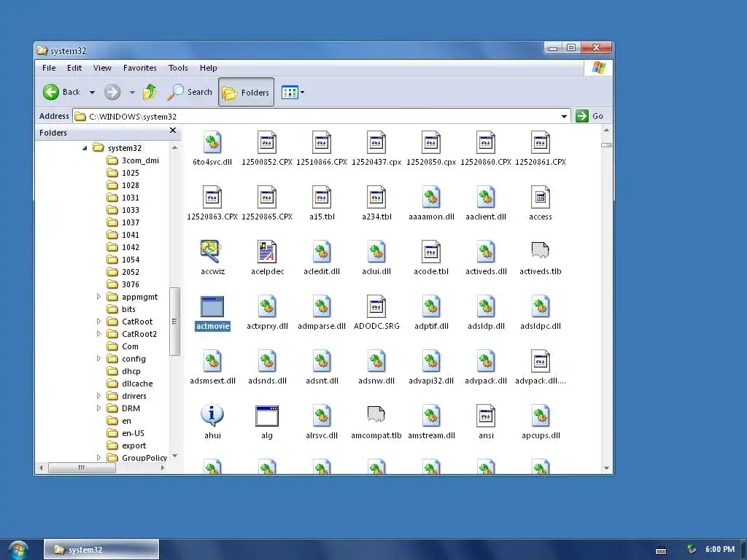Image resolution: width=747 pixels, height=560 pixels.
Task: Select the acode.tbl file icon
Action: pyautogui.click(x=431, y=252)
